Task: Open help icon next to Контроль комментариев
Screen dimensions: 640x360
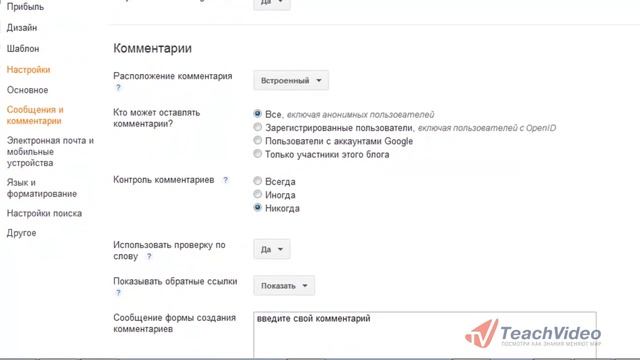Action: [225, 180]
